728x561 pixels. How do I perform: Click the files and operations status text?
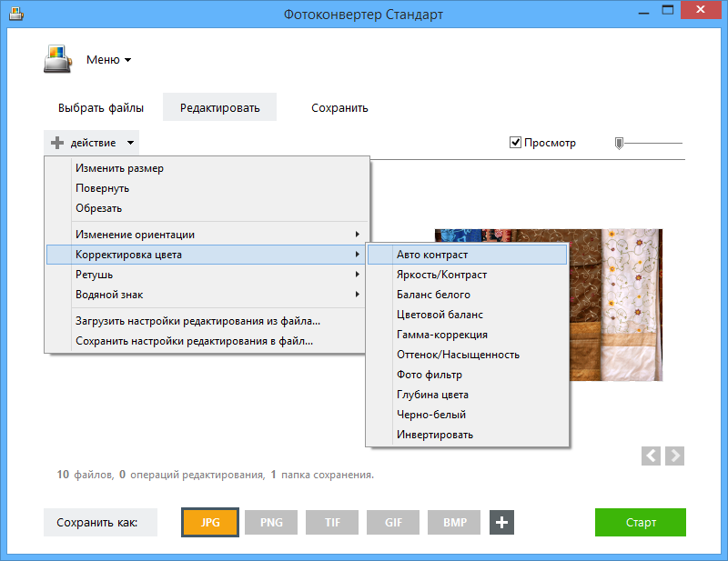click(x=215, y=475)
